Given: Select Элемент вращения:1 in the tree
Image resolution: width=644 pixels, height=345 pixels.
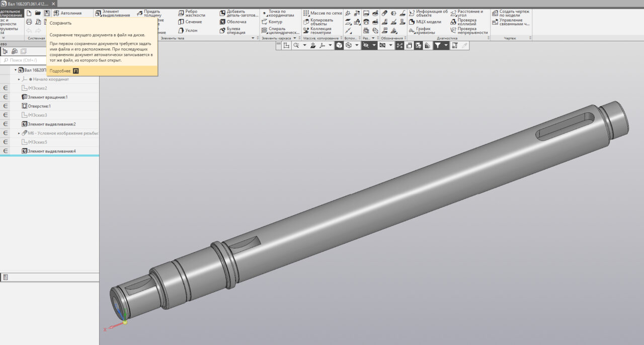Looking at the screenshot, I should click(x=44, y=97).
